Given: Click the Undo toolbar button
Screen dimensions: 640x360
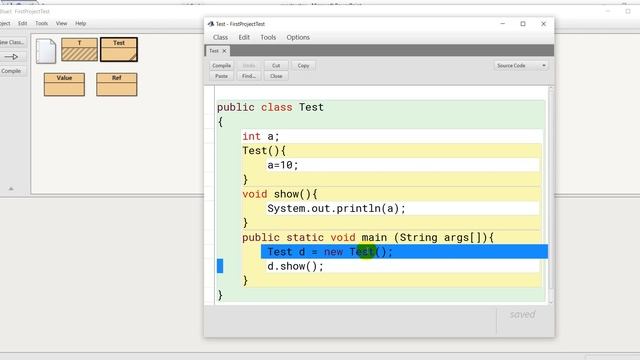Looking at the screenshot, I should [x=249, y=65].
